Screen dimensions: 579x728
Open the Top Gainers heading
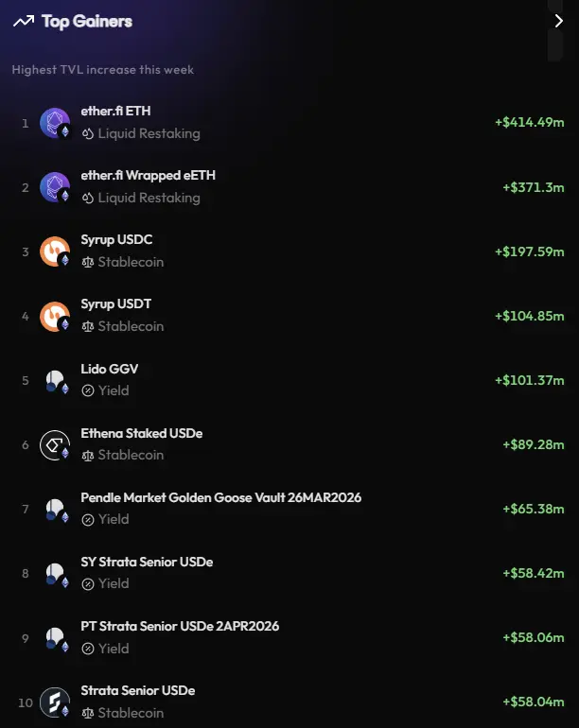[87, 22]
